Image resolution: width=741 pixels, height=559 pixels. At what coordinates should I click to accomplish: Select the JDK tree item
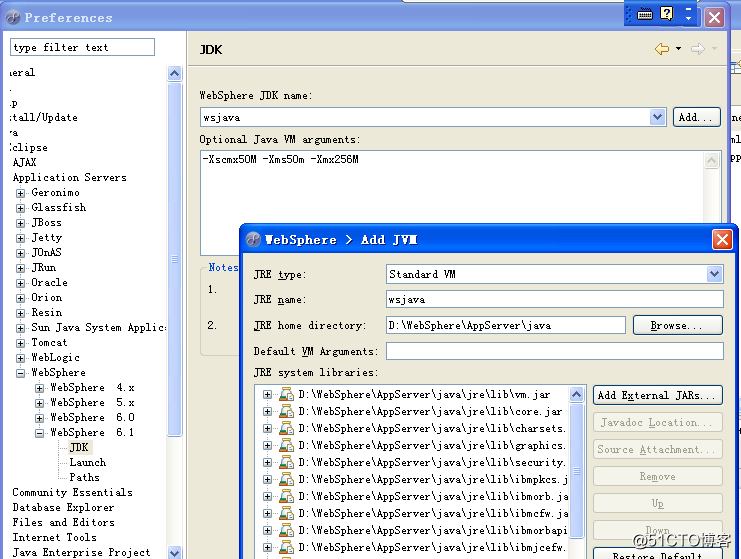pyautogui.click(x=79, y=447)
